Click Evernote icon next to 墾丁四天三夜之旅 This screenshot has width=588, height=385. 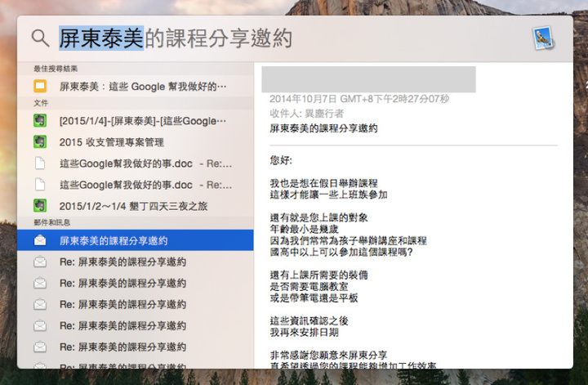(39, 205)
